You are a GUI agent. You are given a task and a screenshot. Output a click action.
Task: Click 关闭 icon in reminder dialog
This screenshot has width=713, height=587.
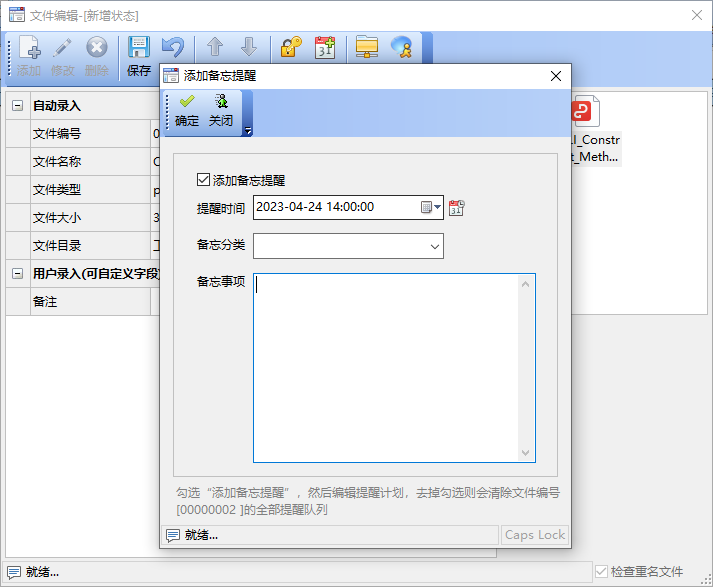pyautogui.click(x=221, y=101)
